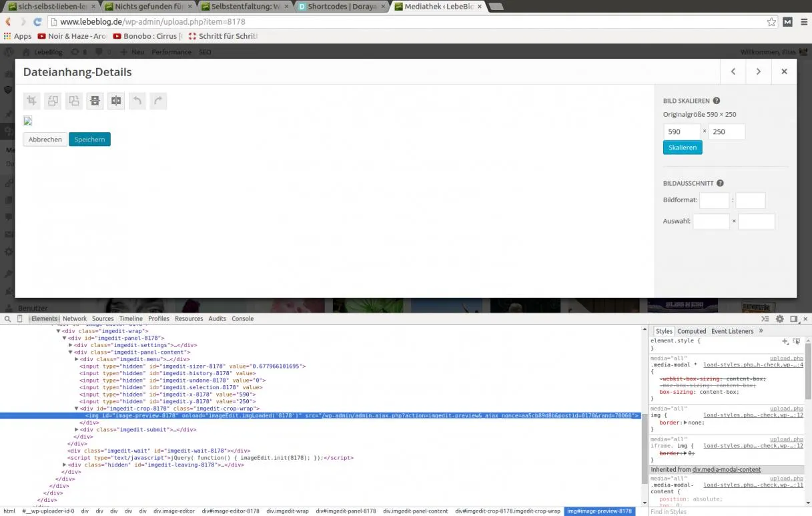Close the Dateianhang-Details modal
Viewport: 812px width, 516px height.
(x=784, y=71)
